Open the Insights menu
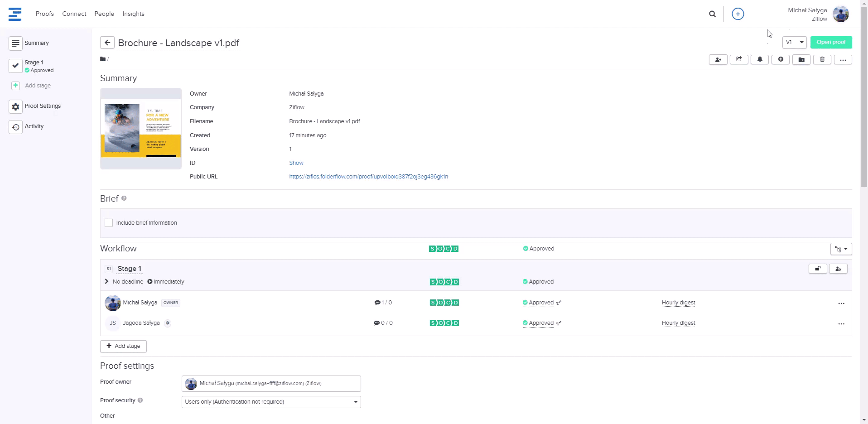The width and height of the screenshot is (868, 424). coord(133,14)
